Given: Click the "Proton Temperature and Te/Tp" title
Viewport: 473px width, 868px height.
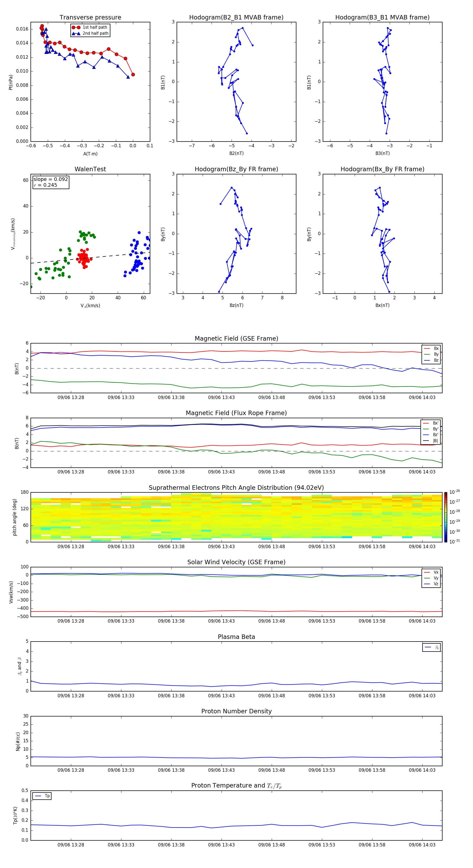Looking at the screenshot, I should pos(236,786).
